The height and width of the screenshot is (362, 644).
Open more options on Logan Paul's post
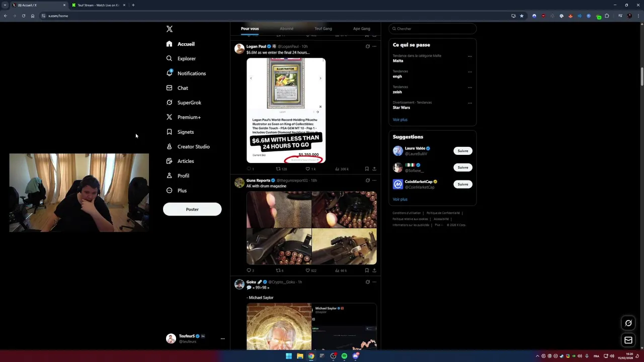coord(374,46)
